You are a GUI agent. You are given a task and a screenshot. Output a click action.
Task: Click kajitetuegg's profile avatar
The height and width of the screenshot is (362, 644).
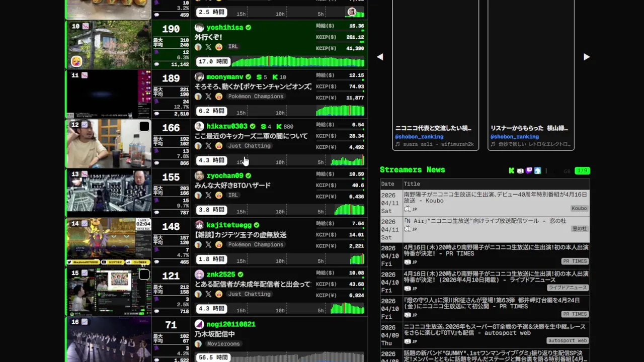199,225
